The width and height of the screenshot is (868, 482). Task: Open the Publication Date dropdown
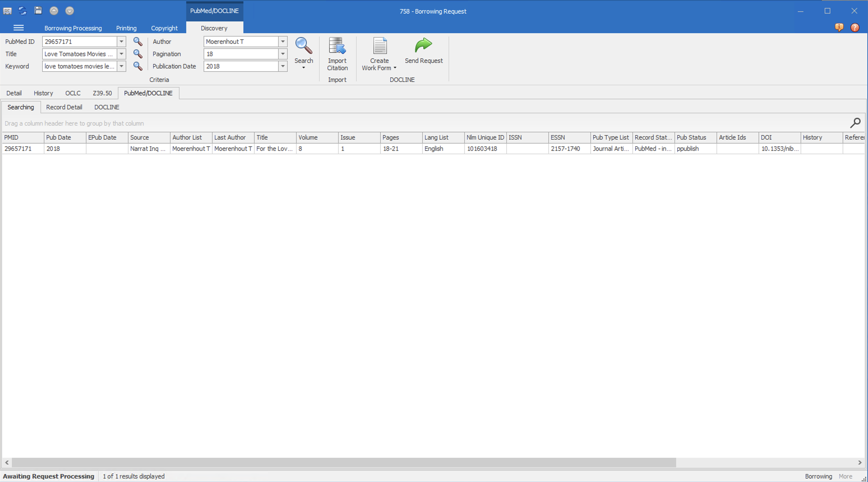[x=283, y=66]
